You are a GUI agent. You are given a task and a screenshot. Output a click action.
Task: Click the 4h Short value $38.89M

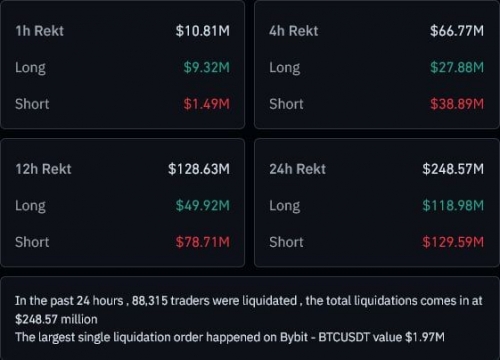(457, 104)
